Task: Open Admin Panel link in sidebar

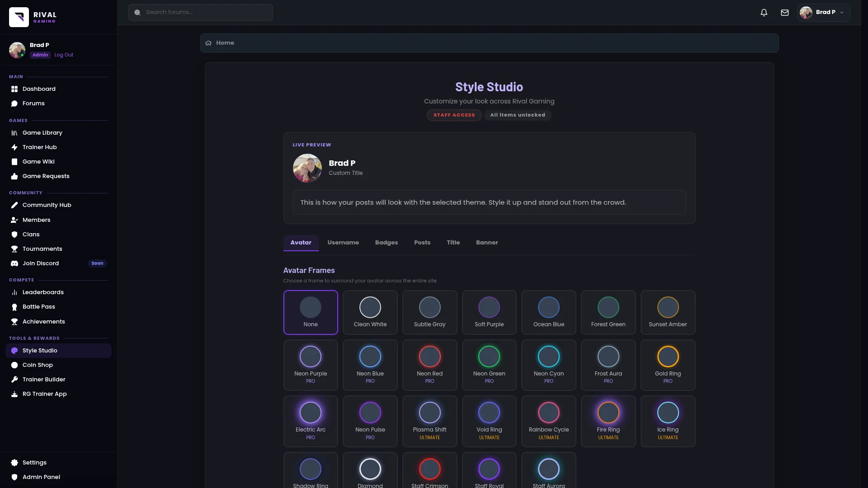Action: click(41, 477)
